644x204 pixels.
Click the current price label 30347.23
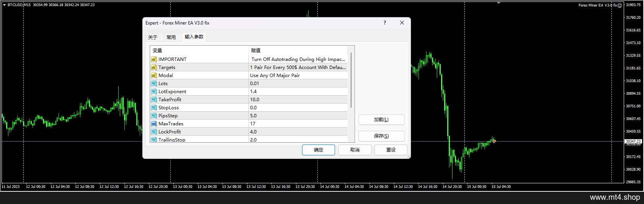633,141
